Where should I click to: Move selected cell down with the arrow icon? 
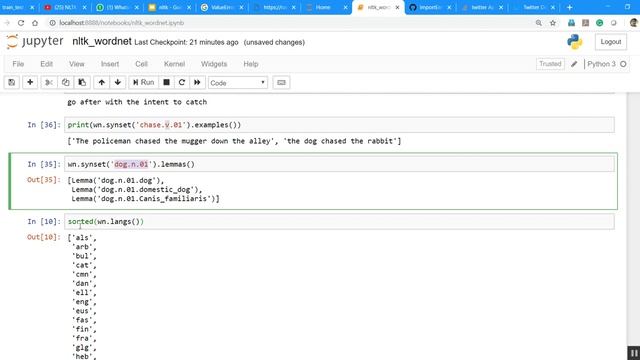(118, 82)
